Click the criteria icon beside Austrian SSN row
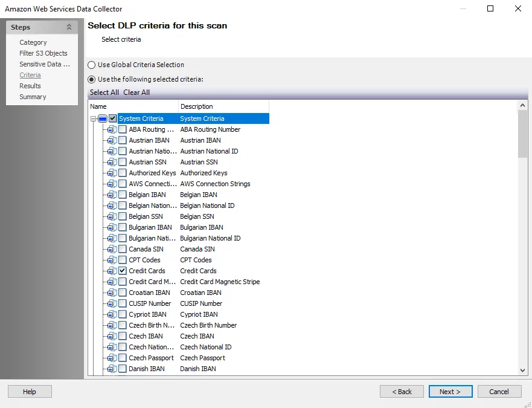 click(112, 162)
